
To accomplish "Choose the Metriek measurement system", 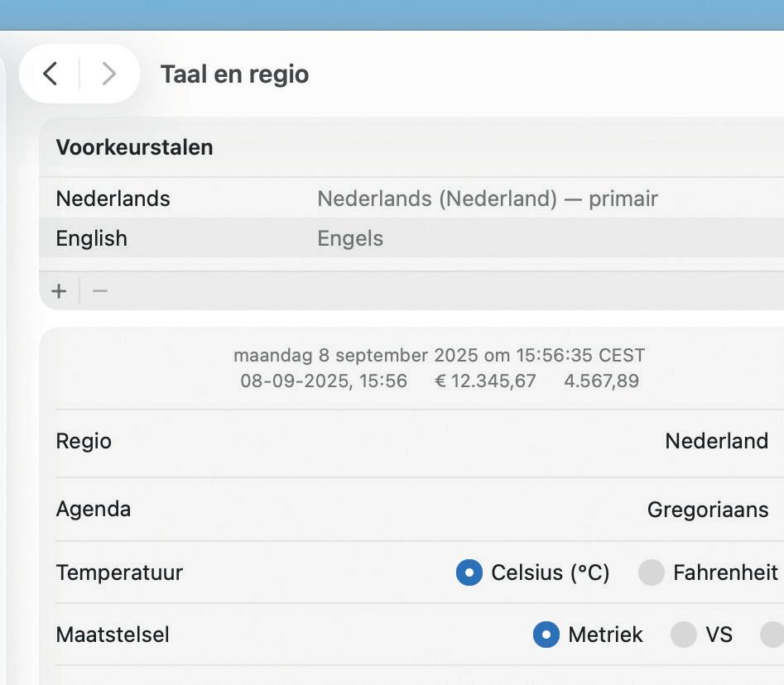I will coord(546,635).
